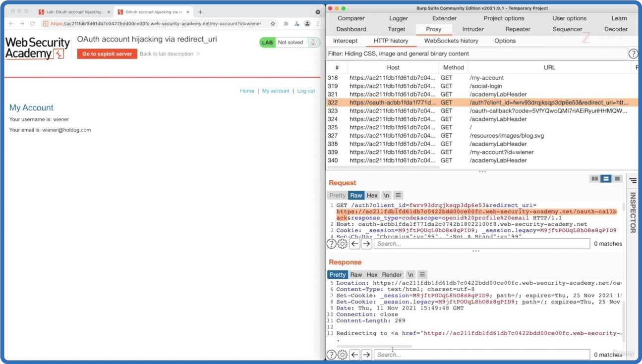Switch to Proxy Intercept sub-tab

345,41
